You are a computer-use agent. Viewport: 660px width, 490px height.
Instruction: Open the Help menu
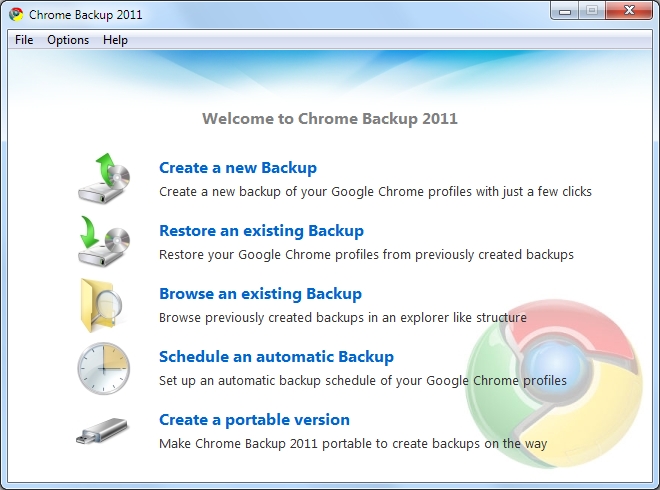[x=115, y=40]
